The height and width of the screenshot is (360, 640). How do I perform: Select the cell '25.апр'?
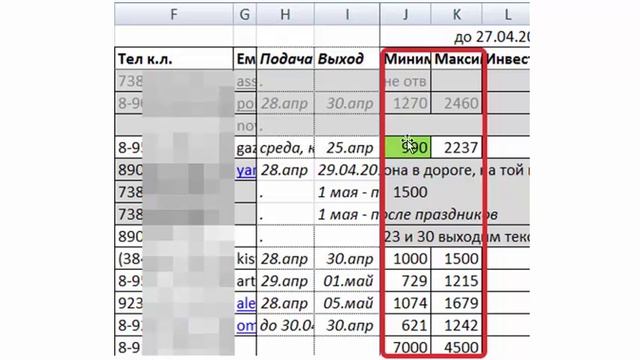click(347, 147)
